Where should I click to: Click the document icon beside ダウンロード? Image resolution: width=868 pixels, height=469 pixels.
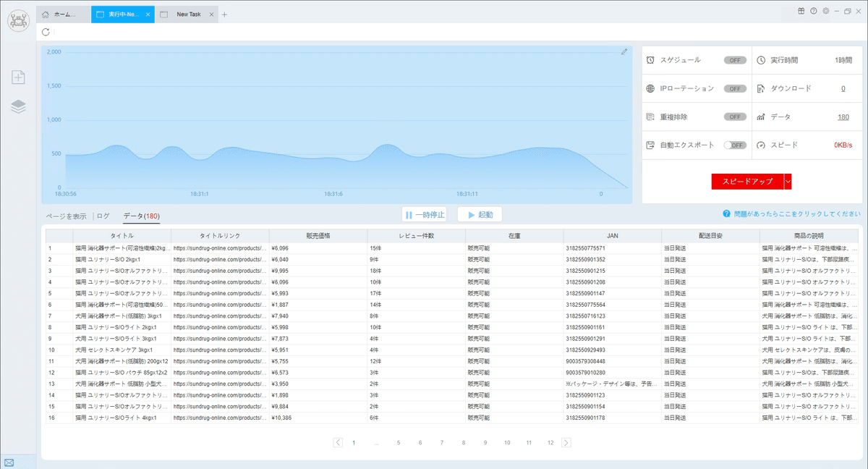(x=761, y=88)
